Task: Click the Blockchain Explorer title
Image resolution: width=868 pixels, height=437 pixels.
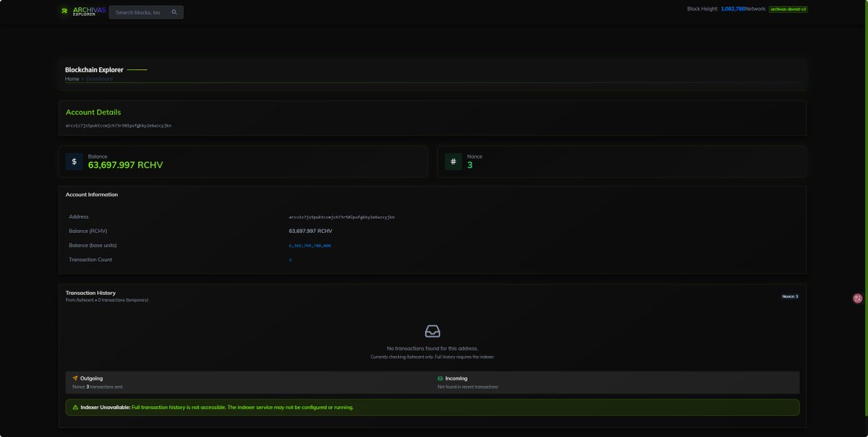Action: pos(94,70)
